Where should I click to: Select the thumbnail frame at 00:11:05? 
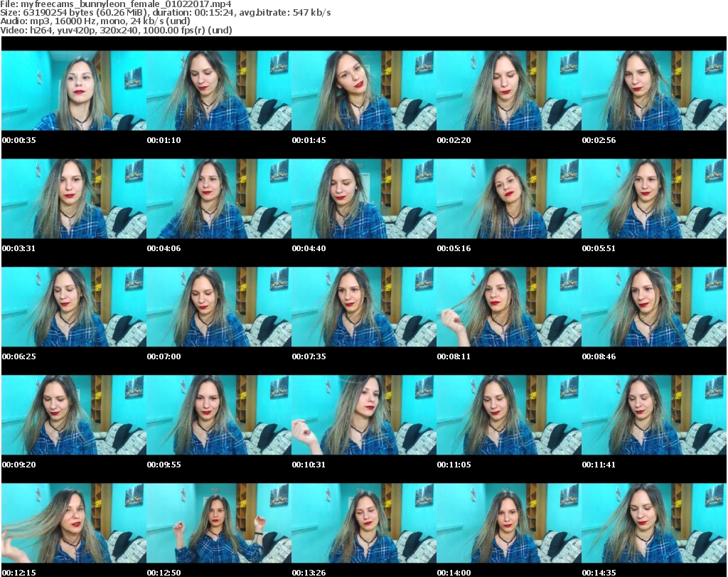pos(509,415)
